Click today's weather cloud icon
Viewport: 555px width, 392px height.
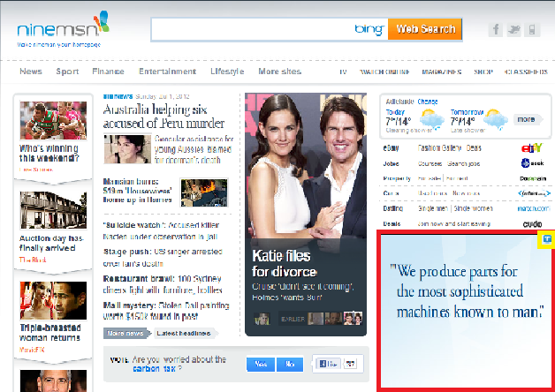point(431,119)
